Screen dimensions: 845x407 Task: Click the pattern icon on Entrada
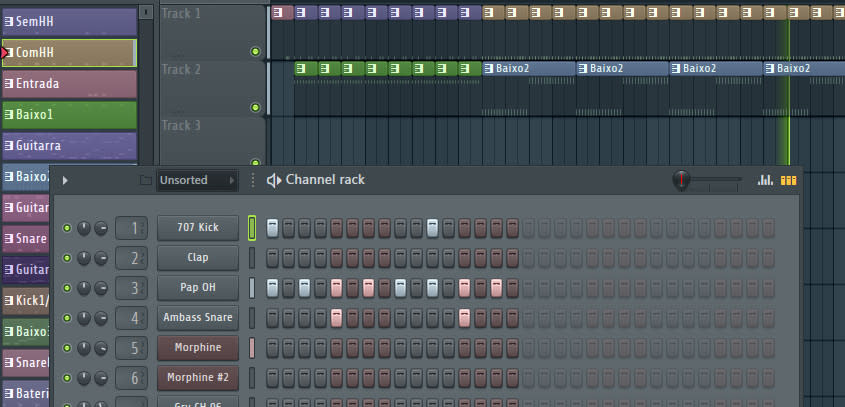pos(8,84)
